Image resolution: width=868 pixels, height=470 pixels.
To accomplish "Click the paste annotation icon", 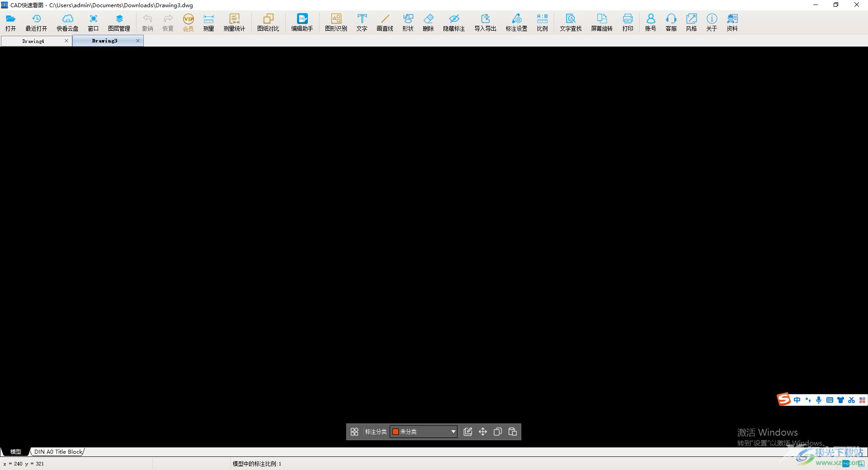I will tap(513, 432).
